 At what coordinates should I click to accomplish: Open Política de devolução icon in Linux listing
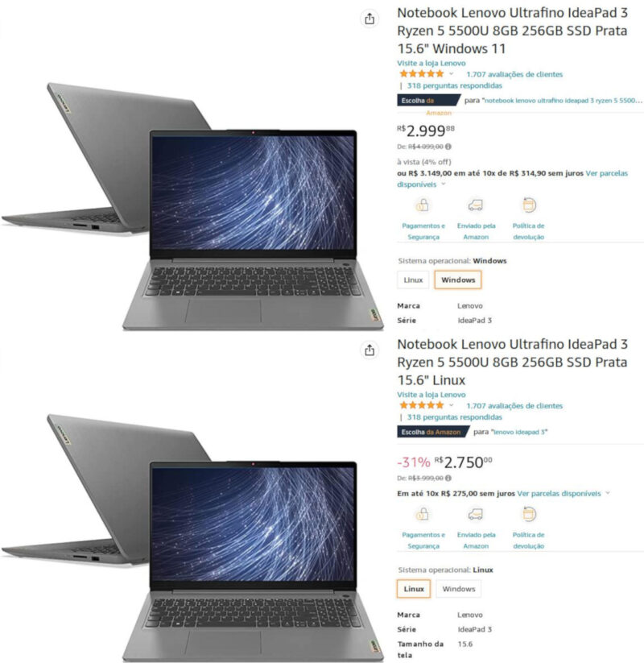tap(529, 514)
